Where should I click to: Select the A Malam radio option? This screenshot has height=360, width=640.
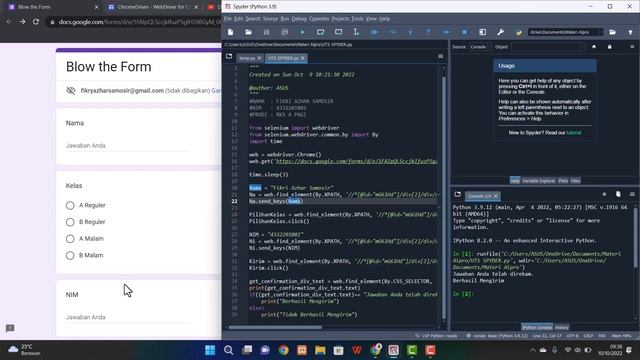(x=70, y=239)
